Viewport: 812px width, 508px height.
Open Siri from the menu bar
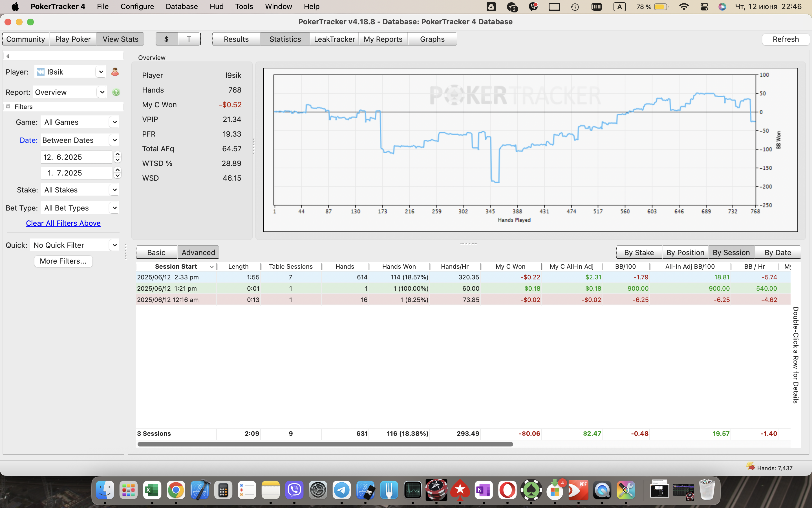(722, 6)
